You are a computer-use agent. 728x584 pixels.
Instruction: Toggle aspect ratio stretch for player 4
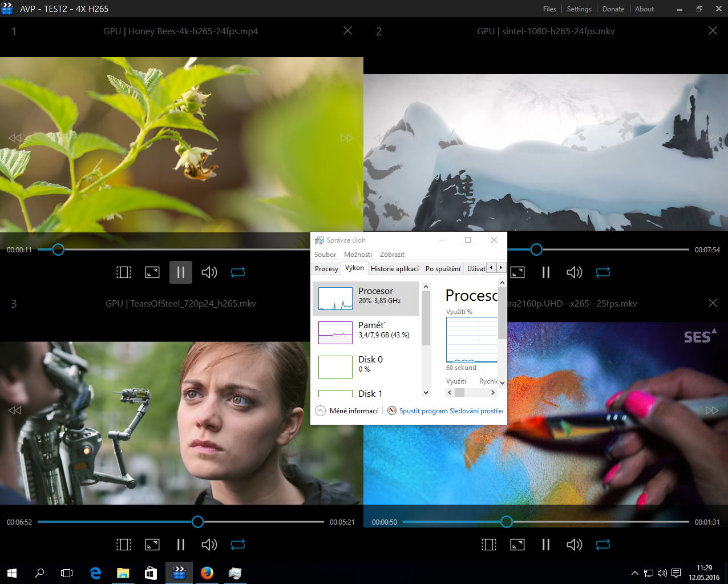click(x=489, y=545)
